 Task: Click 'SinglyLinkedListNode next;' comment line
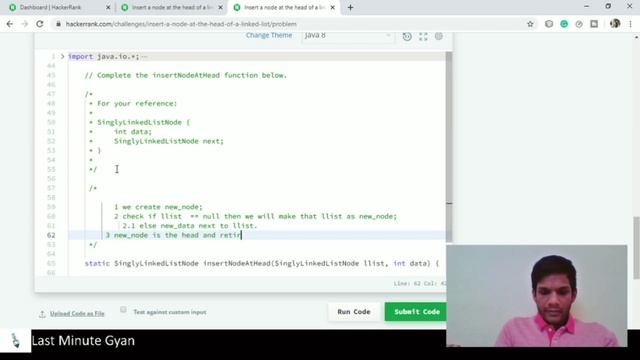(169, 141)
